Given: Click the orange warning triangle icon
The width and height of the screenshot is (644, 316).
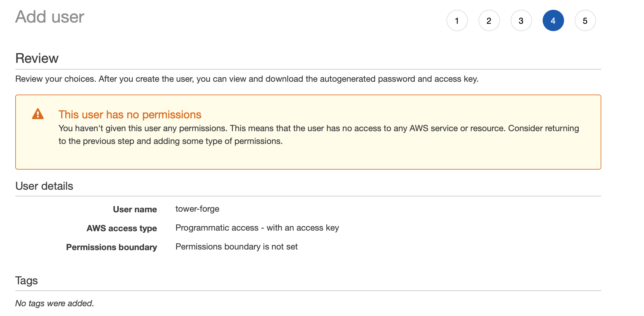Looking at the screenshot, I should coord(38,114).
